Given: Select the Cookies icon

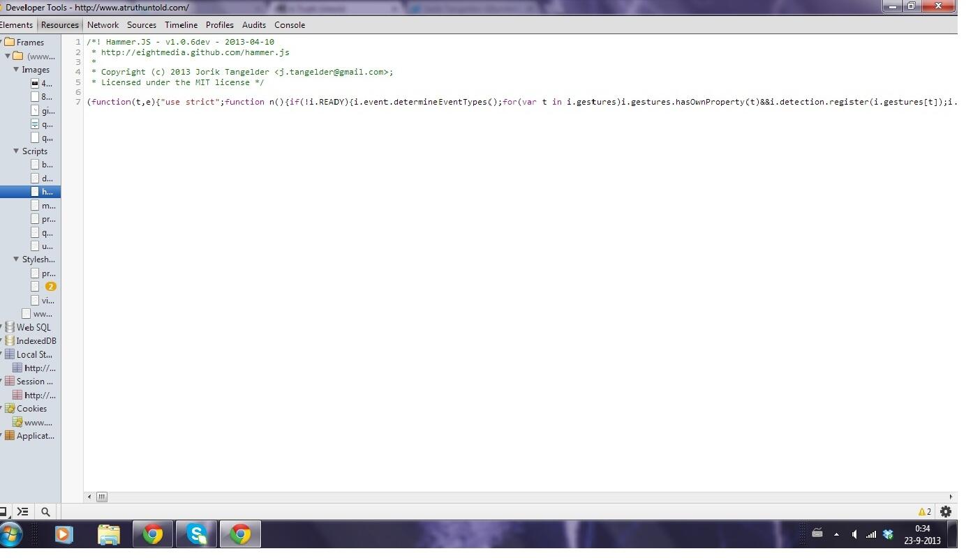Looking at the screenshot, I should coord(10,409).
